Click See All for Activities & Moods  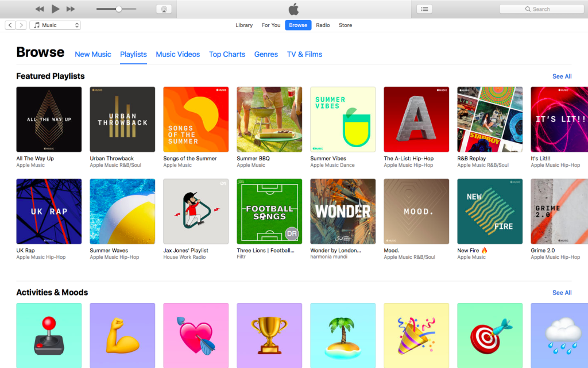click(x=562, y=293)
